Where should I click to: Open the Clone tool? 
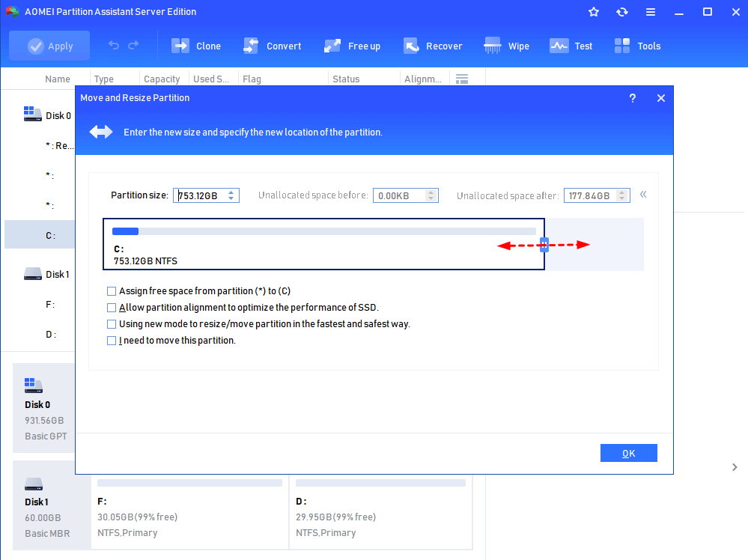196,46
